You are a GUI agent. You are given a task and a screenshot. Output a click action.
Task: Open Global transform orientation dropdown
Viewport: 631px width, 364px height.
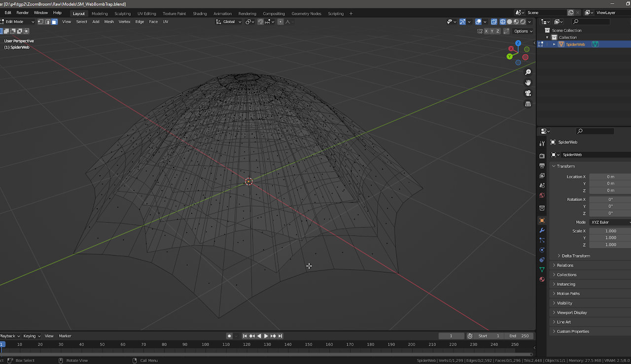click(229, 22)
